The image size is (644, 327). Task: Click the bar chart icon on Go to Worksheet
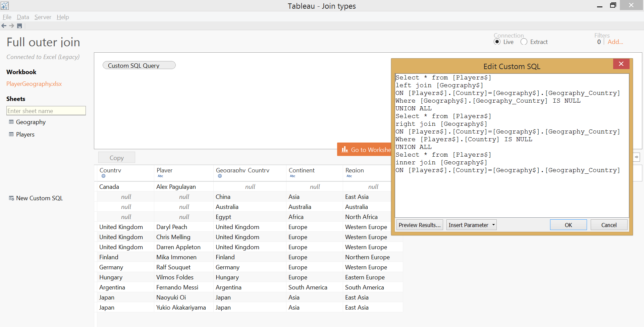pos(345,149)
